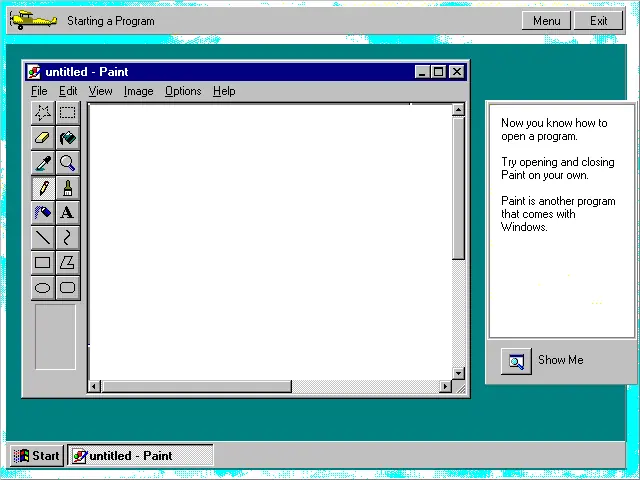Click the tour Menu button
This screenshot has height=480, width=640.
(546, 20)
